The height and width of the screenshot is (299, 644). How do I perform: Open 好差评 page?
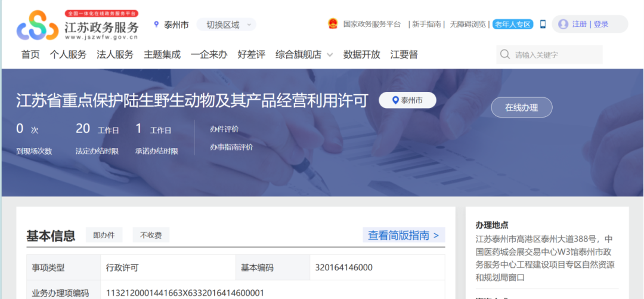click(x=252, y=55)
